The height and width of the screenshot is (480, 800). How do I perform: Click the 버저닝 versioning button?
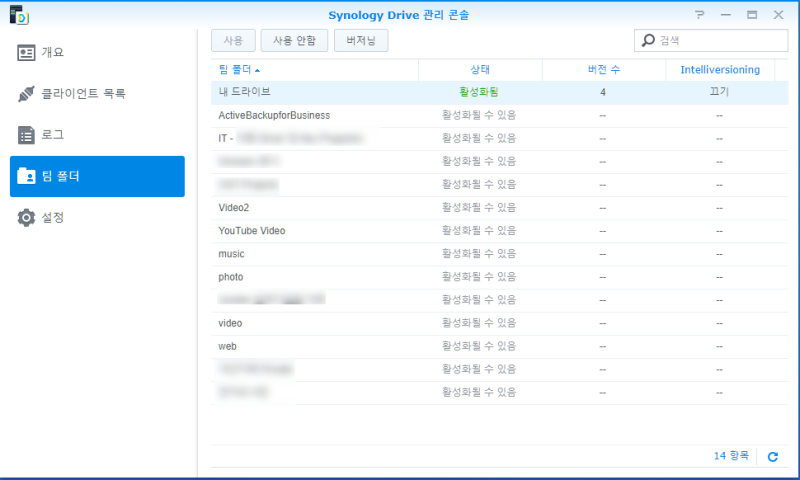[x=361, y=40]
